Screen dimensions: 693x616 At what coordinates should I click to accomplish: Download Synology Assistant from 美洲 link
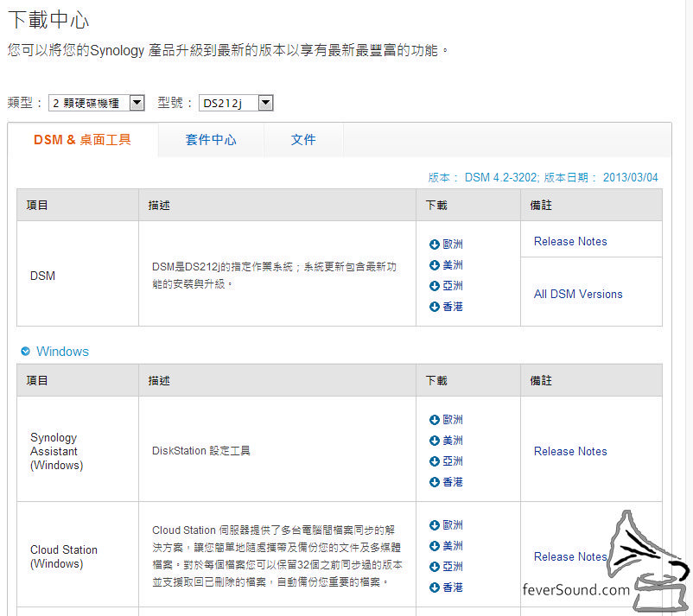point(453,441)
